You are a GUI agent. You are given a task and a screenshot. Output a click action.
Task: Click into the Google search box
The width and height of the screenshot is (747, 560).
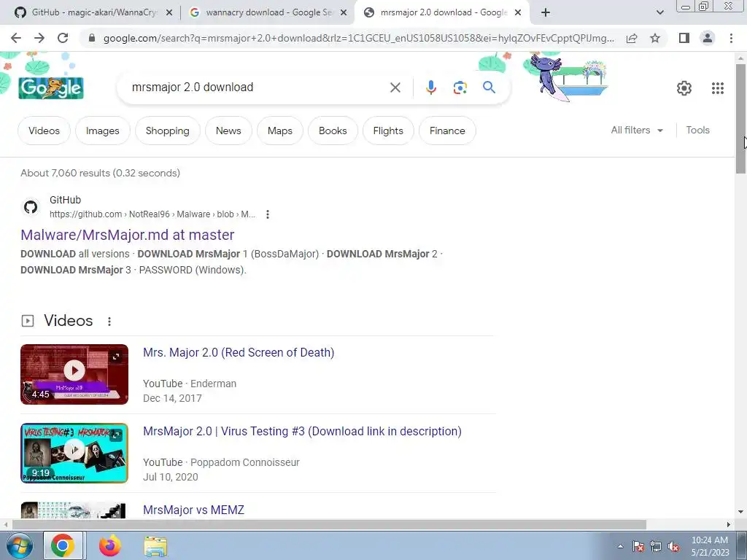click(x=258, y=87)
